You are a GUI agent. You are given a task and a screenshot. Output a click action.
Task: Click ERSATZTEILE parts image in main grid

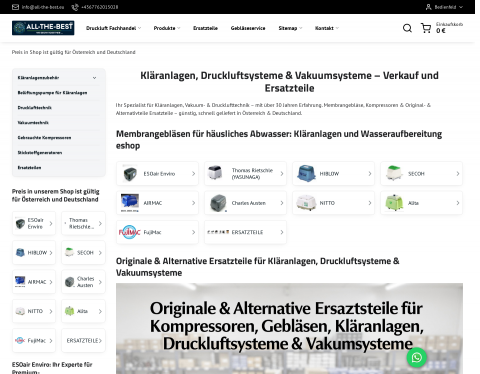pos(218,232)
